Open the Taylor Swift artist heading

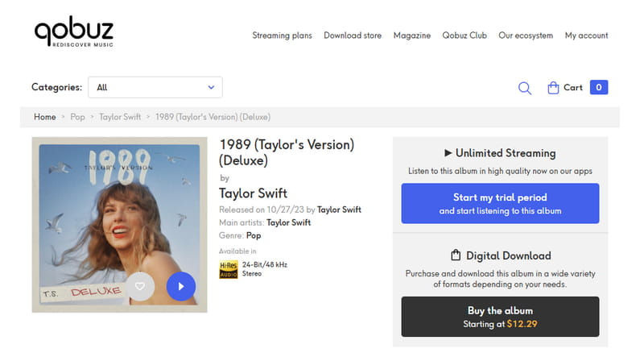[253, 193]
